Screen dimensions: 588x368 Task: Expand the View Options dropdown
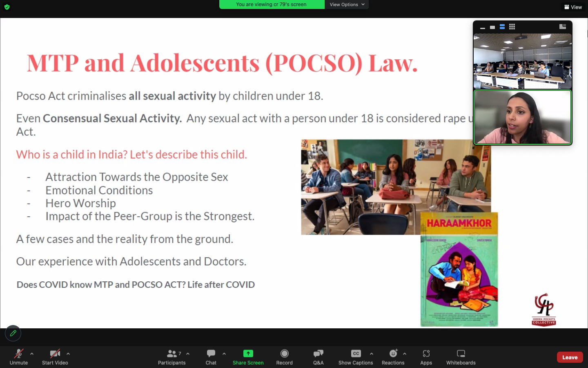347,4
